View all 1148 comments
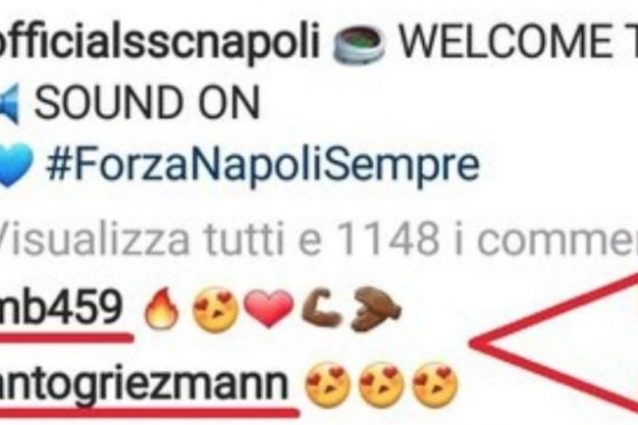This screenshot has width=638, height=425. [319, 238]
